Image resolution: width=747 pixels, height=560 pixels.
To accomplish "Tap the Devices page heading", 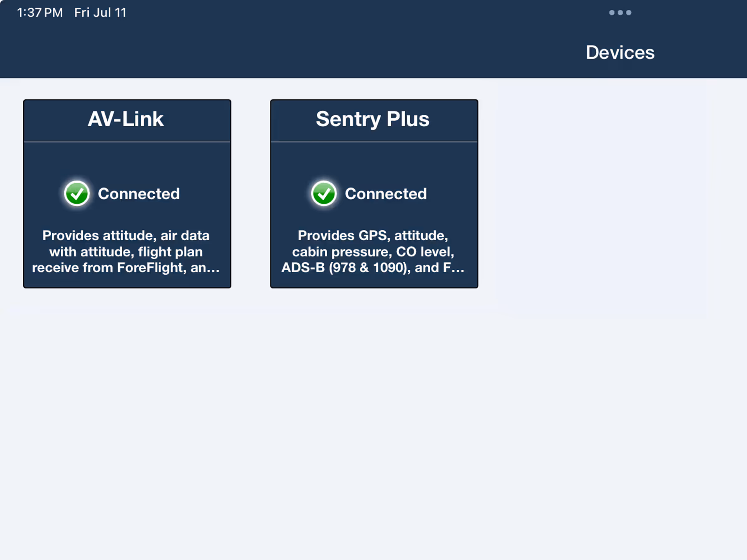I will (x=620, y=53).
